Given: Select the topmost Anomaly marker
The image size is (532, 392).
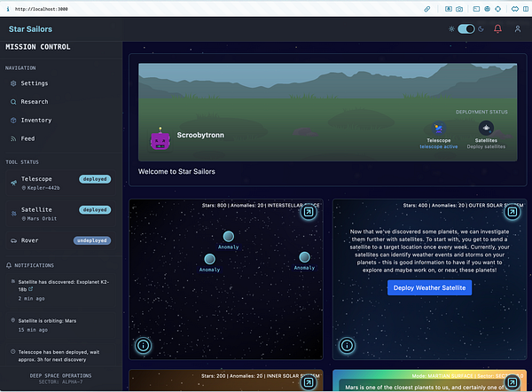Looking at the screenshot, I should click(x=229, y=236).
